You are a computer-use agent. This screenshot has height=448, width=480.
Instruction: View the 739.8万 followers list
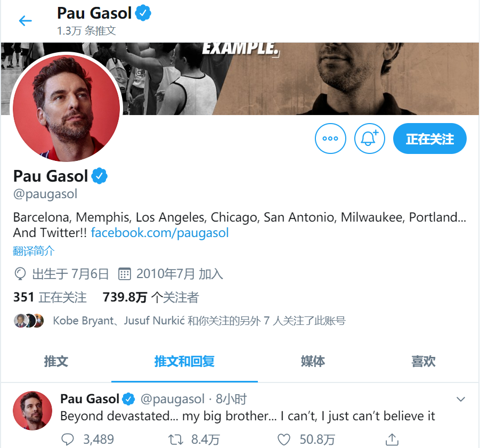point(151,297)
